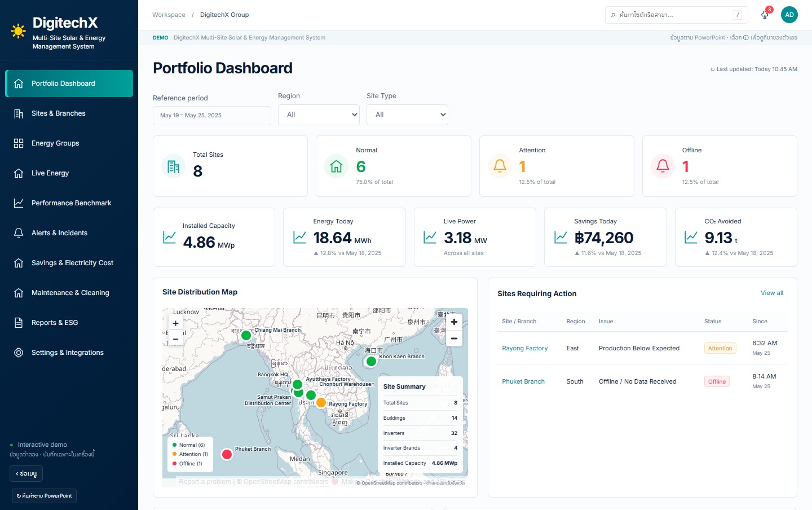The image size is (812, 510).
Task: Click the ย่อเมนู collapse menu button
Action: (26, 473)
